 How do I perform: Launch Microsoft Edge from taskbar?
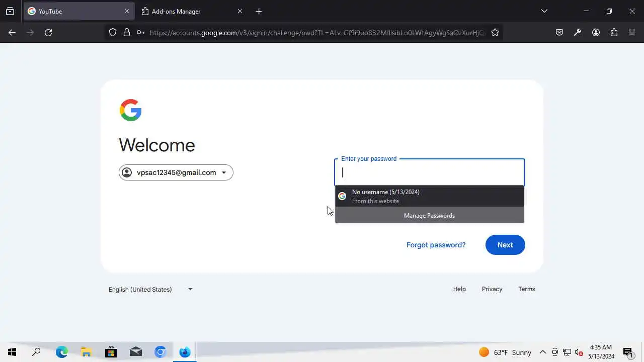pyautogui.click(x=61, y=352)
